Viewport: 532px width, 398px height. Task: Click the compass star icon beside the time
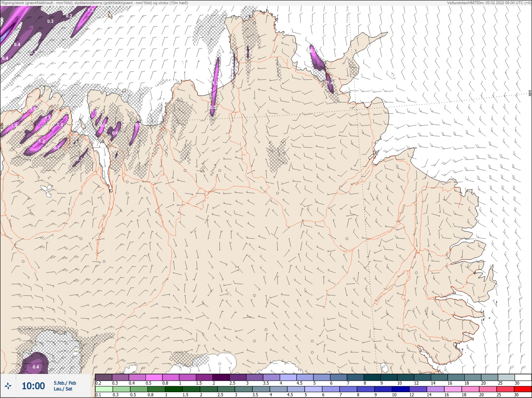point(8,386)
